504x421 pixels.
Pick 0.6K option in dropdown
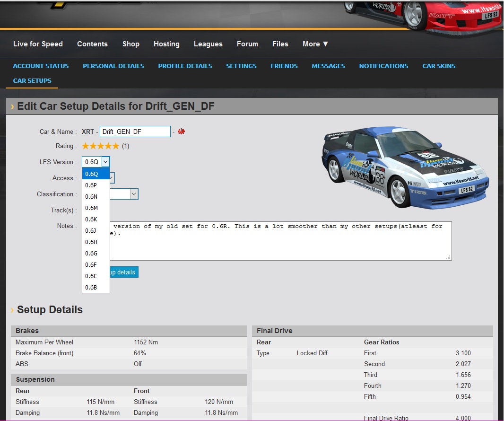coord(96,219)
